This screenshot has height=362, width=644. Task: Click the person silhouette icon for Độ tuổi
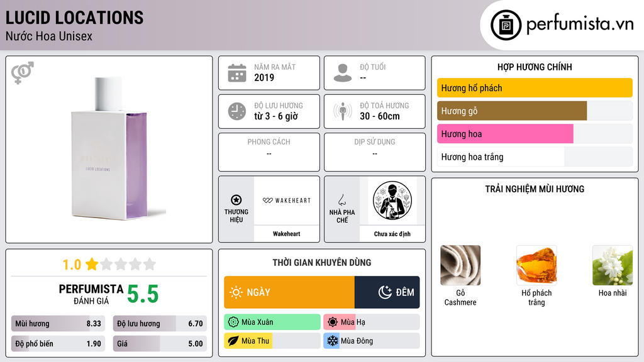tap(343, 73)
